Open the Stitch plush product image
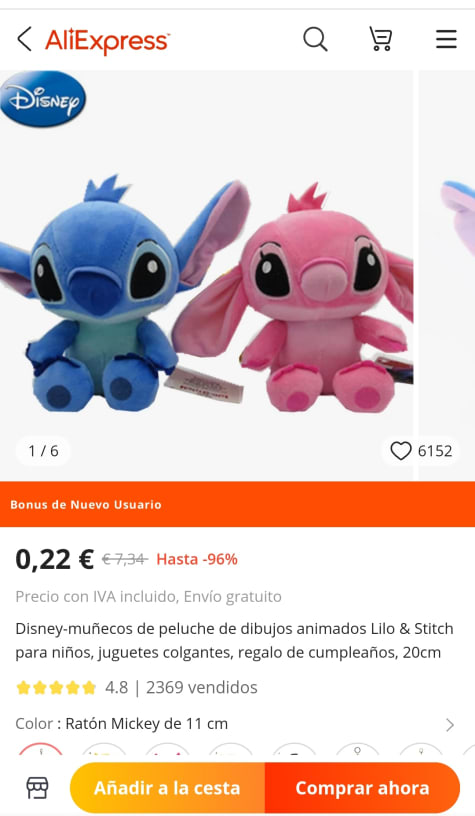475x816 pixels. point(207,276)
